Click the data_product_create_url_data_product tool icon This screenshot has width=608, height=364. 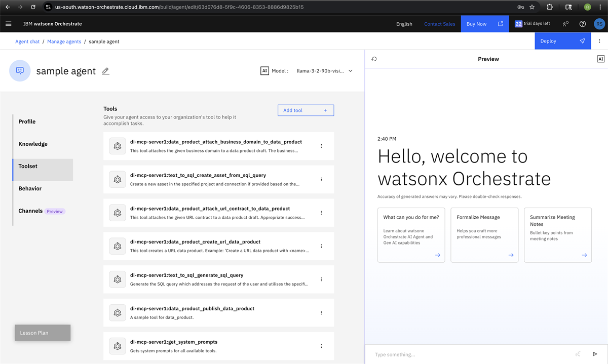[118, 246]
